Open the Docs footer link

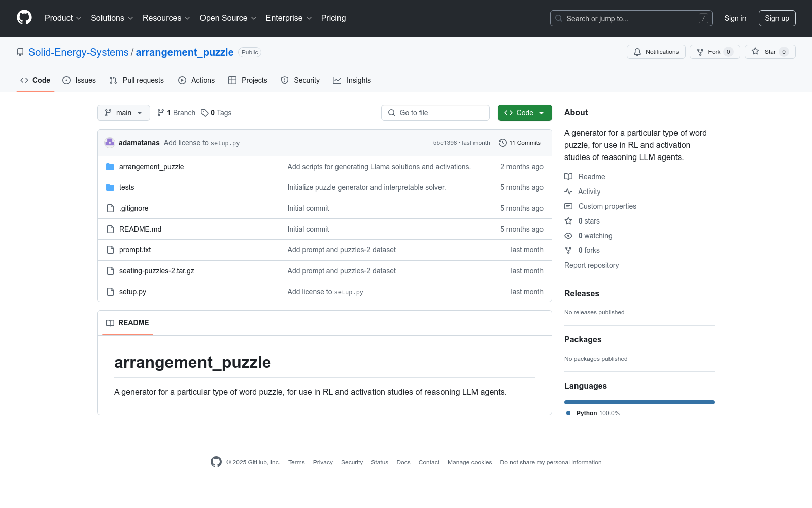(x=403, y=462)
